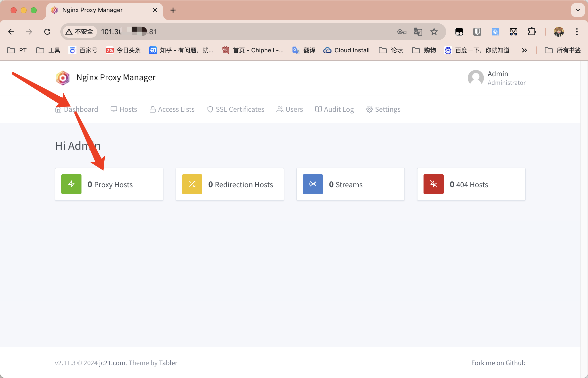This screenshot has width=588, height=378.
Task: Open the 购物 bookmarks folder
Action: [x=424, y=50]
